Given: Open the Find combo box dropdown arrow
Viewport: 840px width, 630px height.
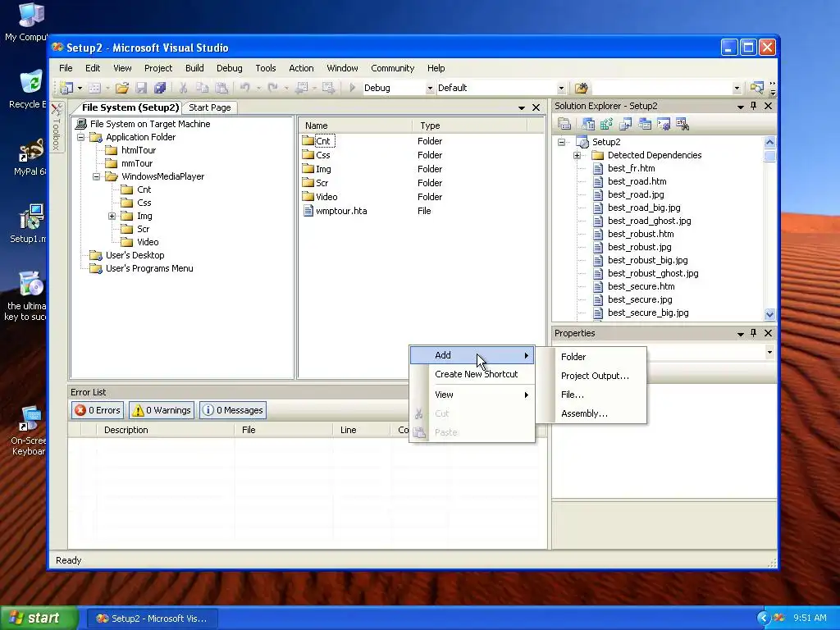Looking at the screenshot, I should 737,89.
